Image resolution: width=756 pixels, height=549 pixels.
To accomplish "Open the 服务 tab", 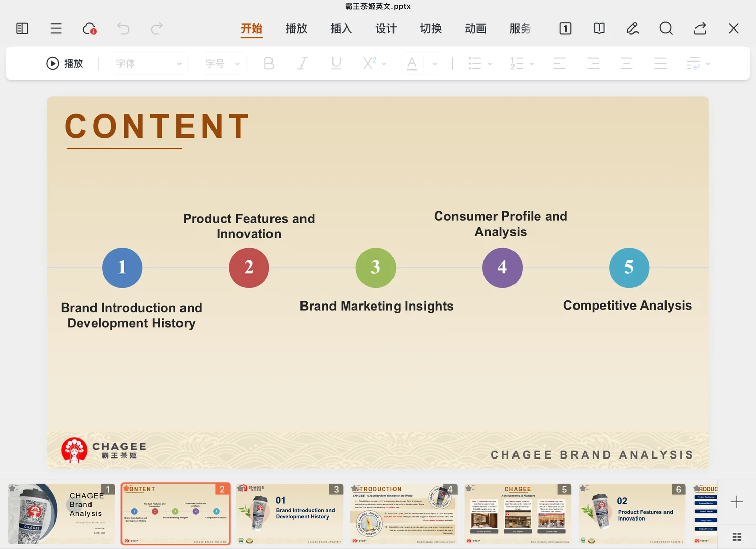I will tap(520, 28).
